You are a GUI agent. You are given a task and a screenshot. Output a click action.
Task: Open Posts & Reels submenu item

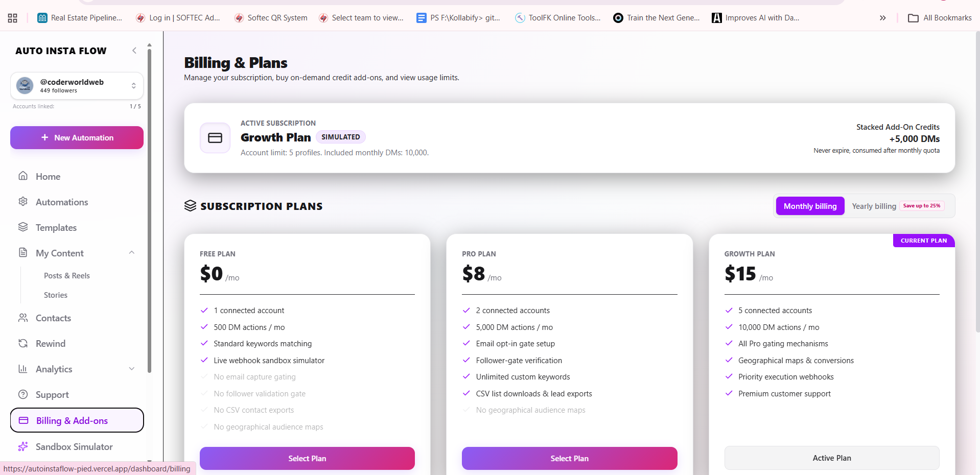[x=67, y=275]
